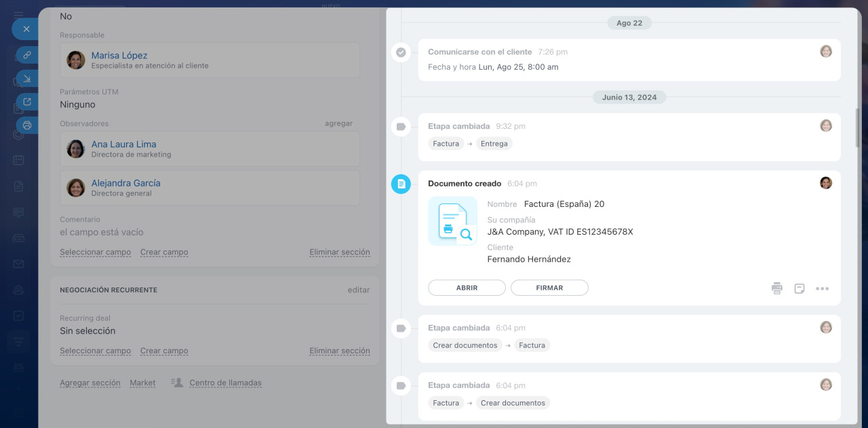Open deal in new window icon

pos(27,102)
